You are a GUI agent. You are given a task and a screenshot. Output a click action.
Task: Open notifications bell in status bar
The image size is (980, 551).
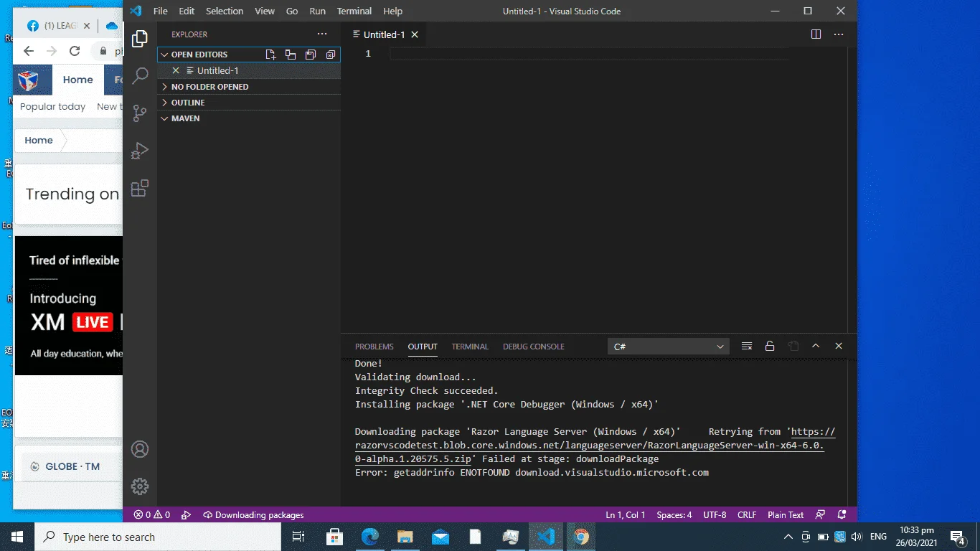point(843,514)
